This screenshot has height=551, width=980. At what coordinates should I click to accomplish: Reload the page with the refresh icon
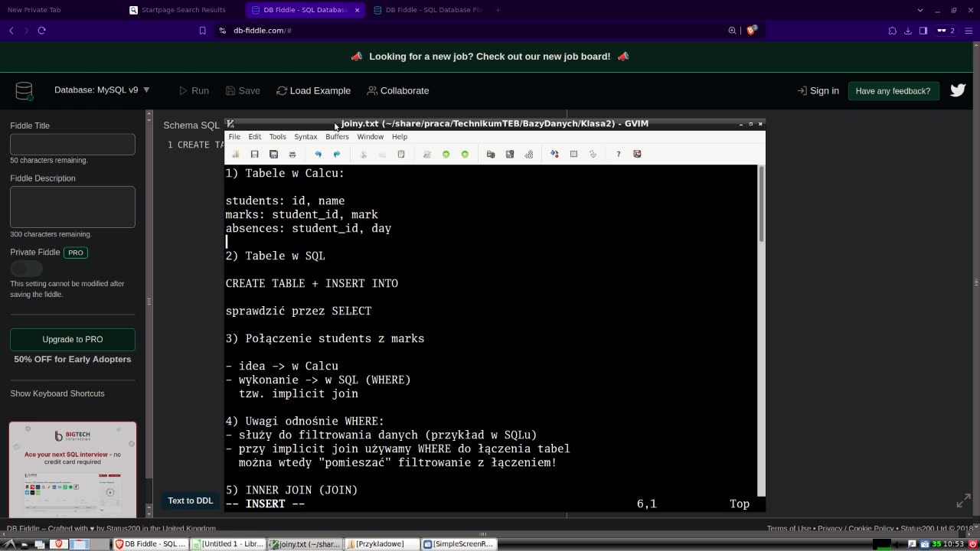tap(41, 31)
